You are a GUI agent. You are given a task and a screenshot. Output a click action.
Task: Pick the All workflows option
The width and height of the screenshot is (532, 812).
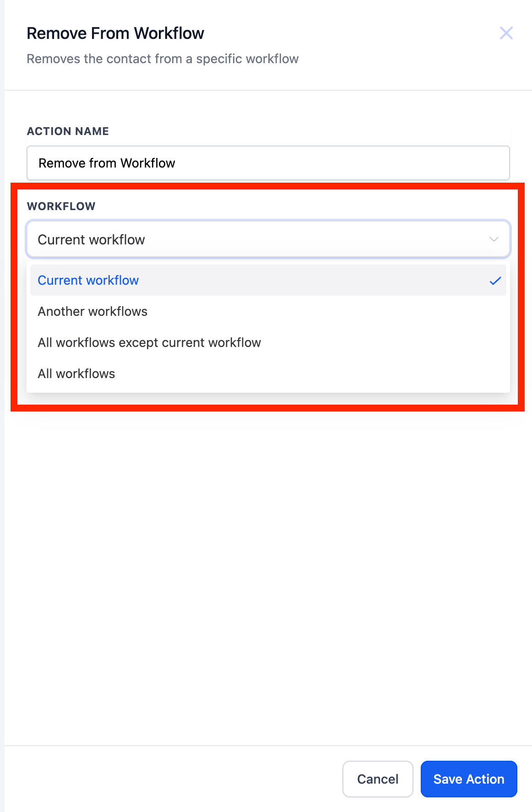(268, 374)
